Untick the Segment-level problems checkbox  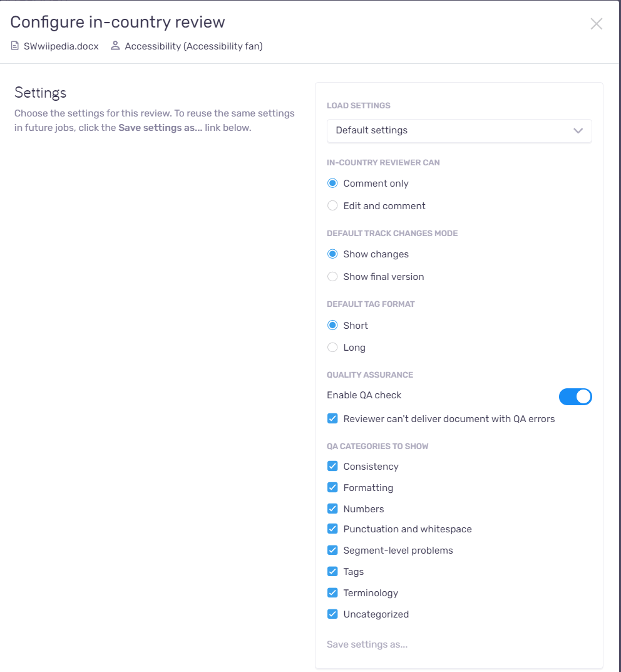coord(332,551)
